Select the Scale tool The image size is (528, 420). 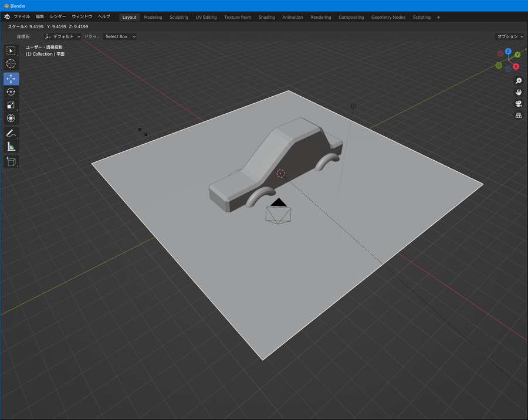(x=11, y=105)
